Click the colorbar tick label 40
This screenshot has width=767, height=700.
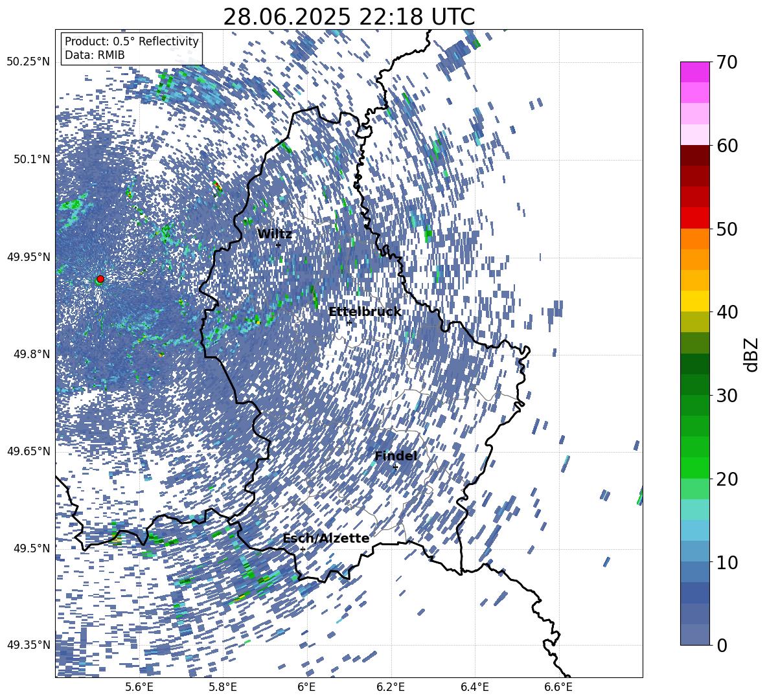click(x=727, y=312)
